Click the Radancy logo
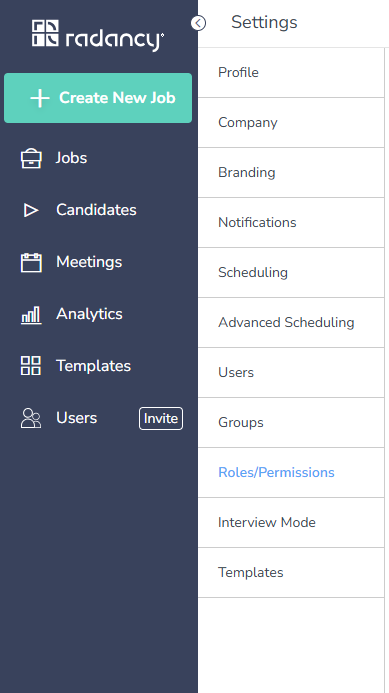This screenshot has height=693, width=389. [98, 34]
